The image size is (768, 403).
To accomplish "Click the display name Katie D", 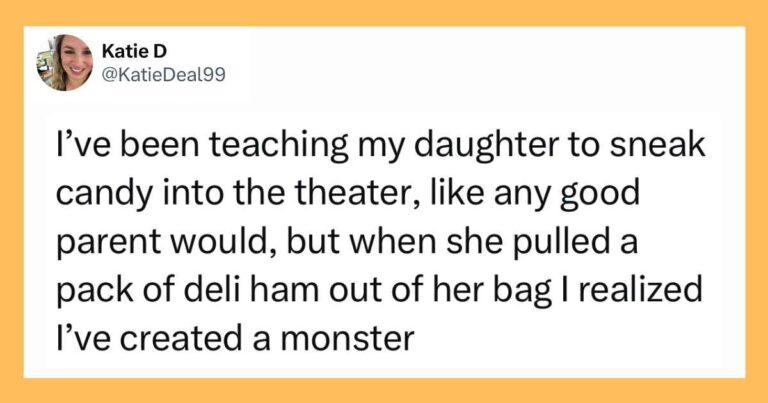I will click(134, 50).
